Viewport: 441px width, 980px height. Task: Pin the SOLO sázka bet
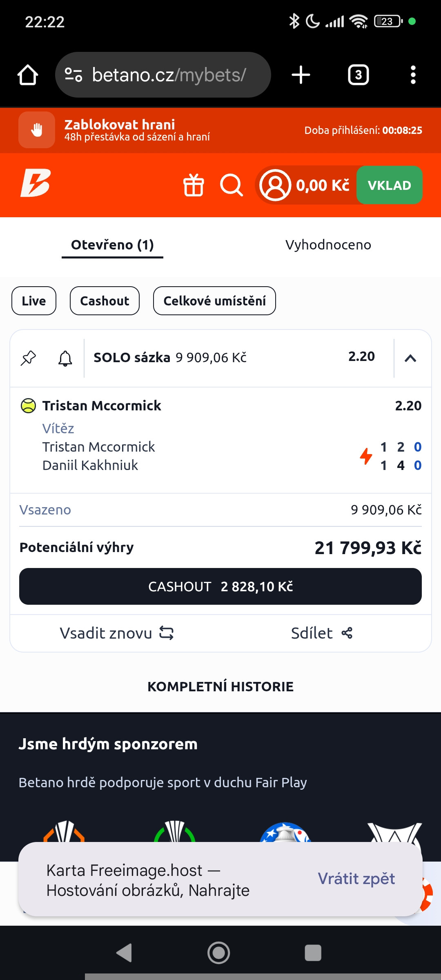29,358
